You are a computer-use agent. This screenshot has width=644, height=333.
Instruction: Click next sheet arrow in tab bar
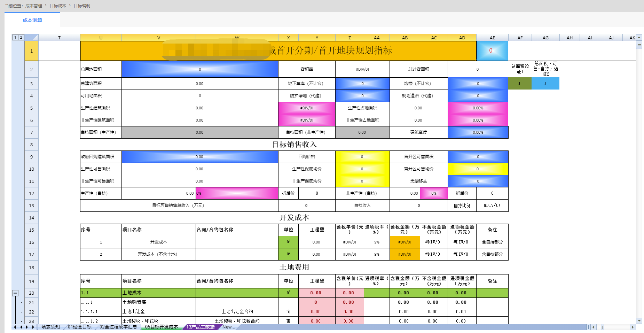coord(27,327)
